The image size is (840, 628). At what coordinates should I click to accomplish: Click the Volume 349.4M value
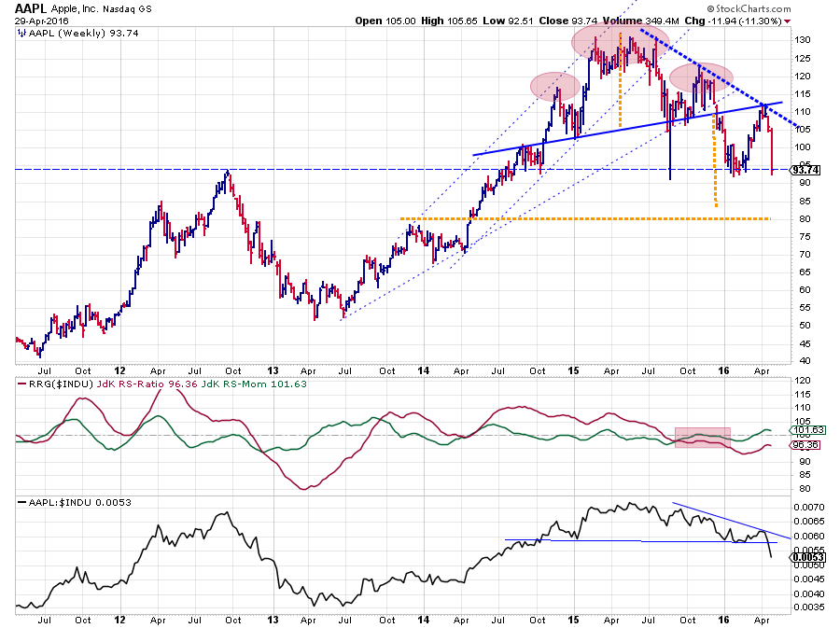pos(640,21)
